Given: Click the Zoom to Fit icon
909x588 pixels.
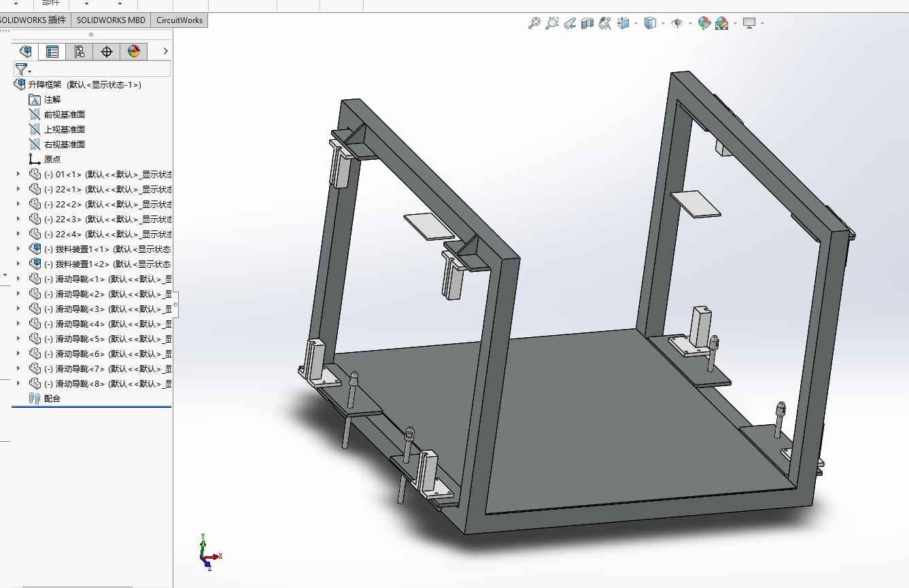Looking at the screenshot, I should (x=534, y=23).
